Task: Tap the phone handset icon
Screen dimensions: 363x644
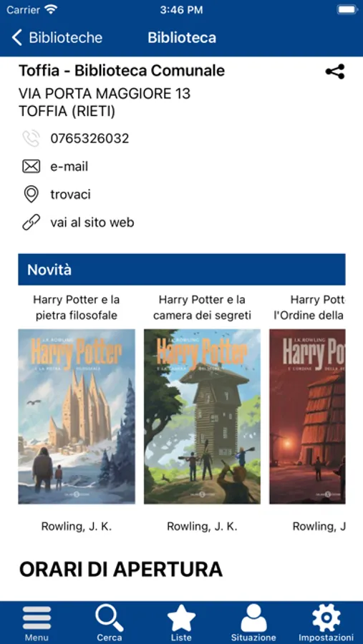Action: coord(32,138)
